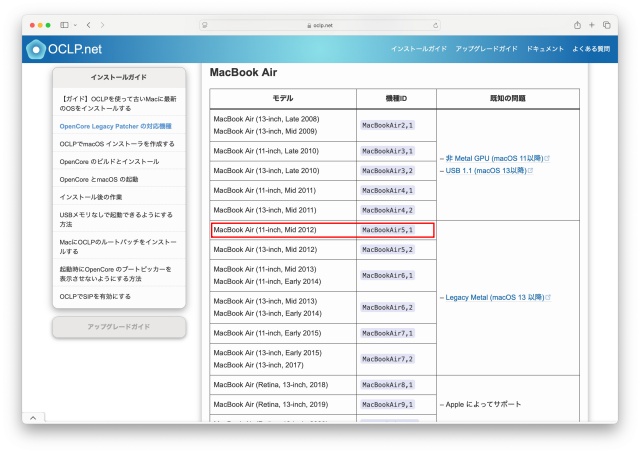640x453 pixels.
Task: Collapse the インストールガイド sidebar section header
Action: pos(119,77)
